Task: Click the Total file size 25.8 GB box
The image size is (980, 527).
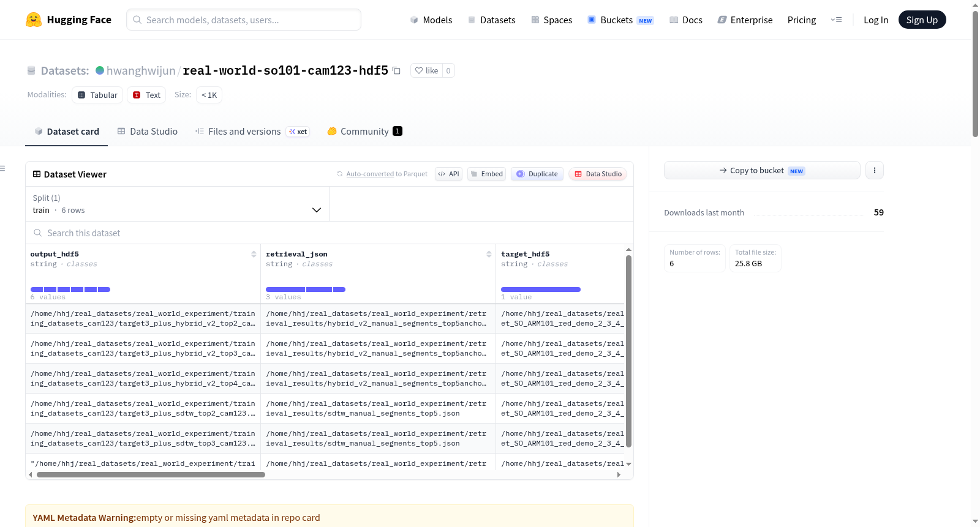Action: (x=755, y=258)
